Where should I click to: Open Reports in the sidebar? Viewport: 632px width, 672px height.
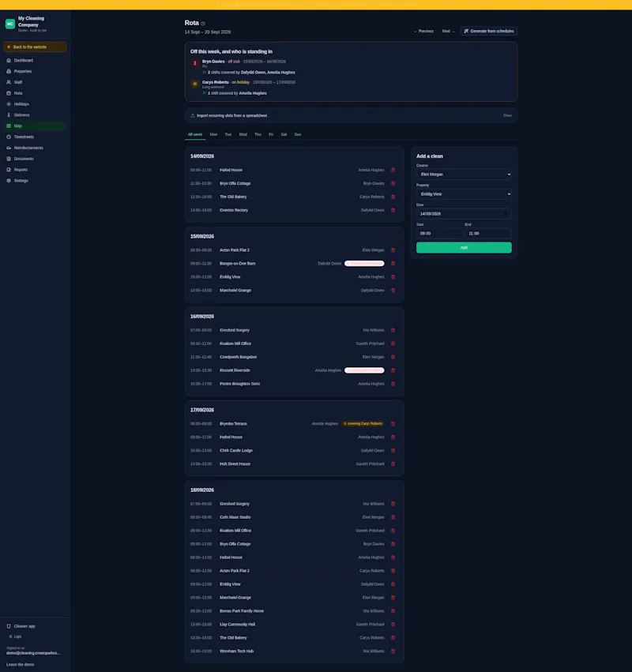click(x=34, y=170)
